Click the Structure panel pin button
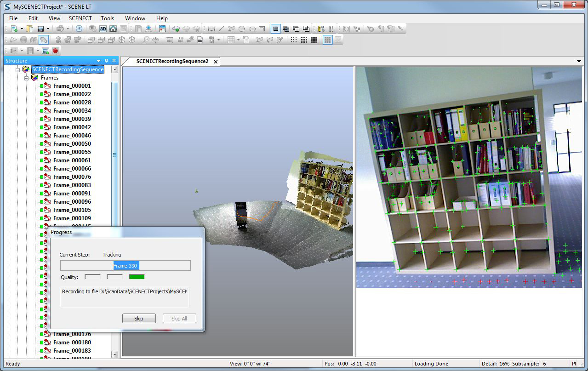The height and width of the screenshot is (371, 588). [106, 61]
